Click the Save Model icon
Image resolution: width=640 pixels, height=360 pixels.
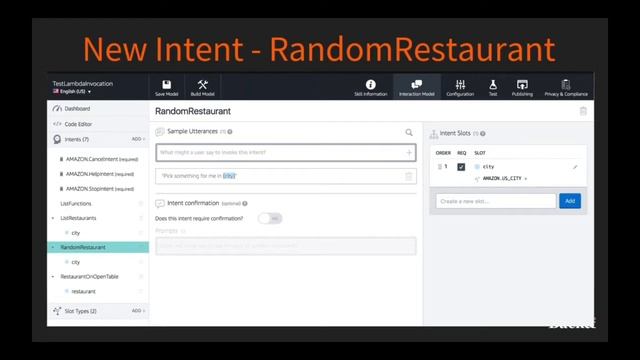click(167, 84)
